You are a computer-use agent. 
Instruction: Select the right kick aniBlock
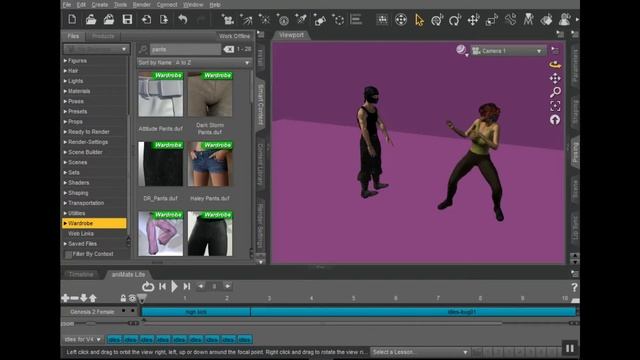196,312
